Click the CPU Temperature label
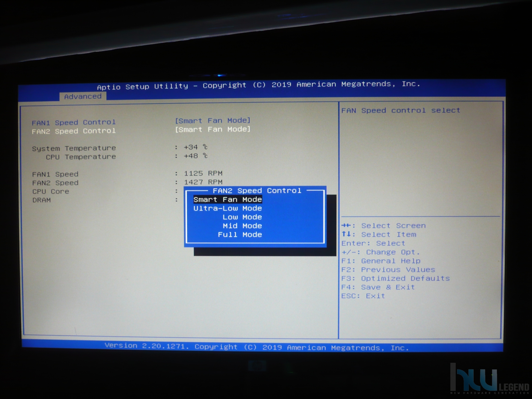Screen dimensions: 532x399 pos(81,157)
